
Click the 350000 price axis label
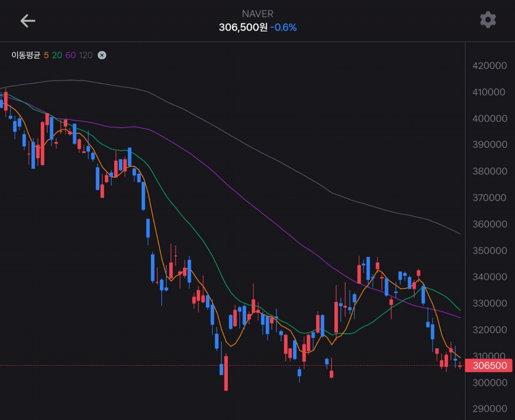490,250
